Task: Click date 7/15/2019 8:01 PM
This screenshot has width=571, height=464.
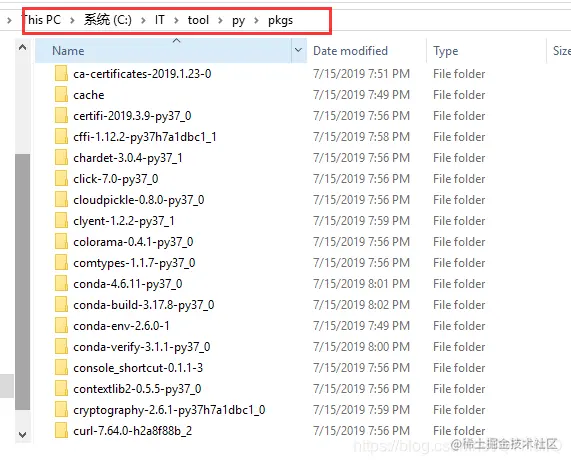Action: 361,284
